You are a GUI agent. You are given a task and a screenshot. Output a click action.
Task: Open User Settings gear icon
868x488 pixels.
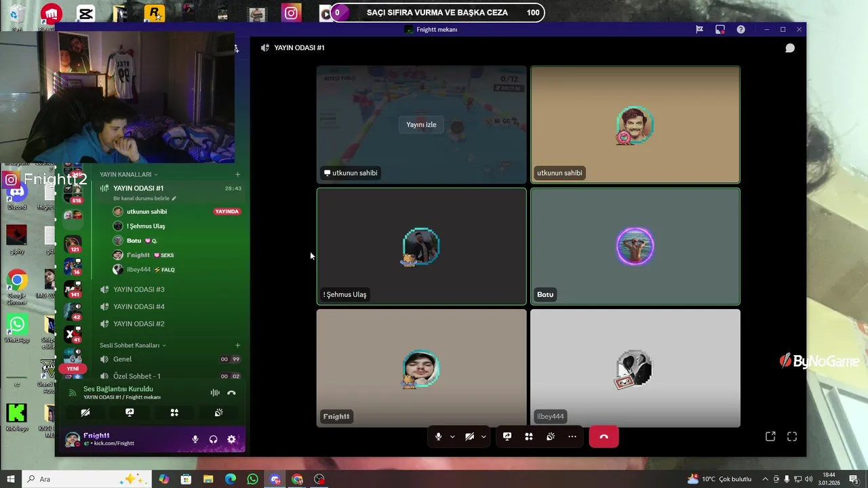click(x=231, y=439)
